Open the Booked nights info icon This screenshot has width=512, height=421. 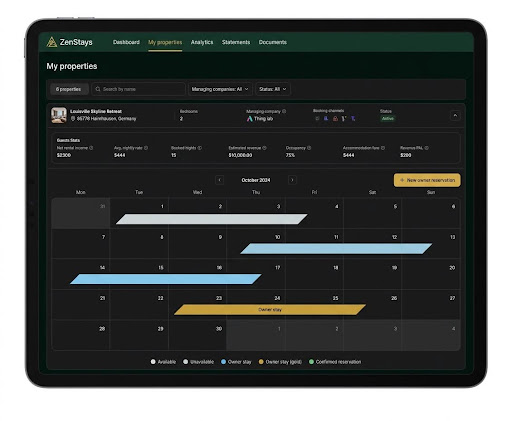[x=199, y=148]
